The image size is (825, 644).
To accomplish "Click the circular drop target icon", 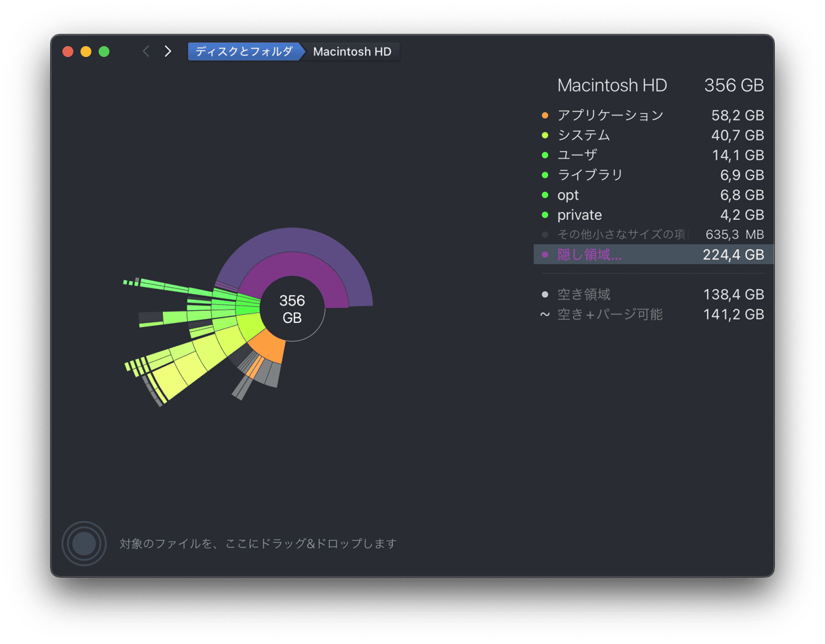I will point(84,543).
